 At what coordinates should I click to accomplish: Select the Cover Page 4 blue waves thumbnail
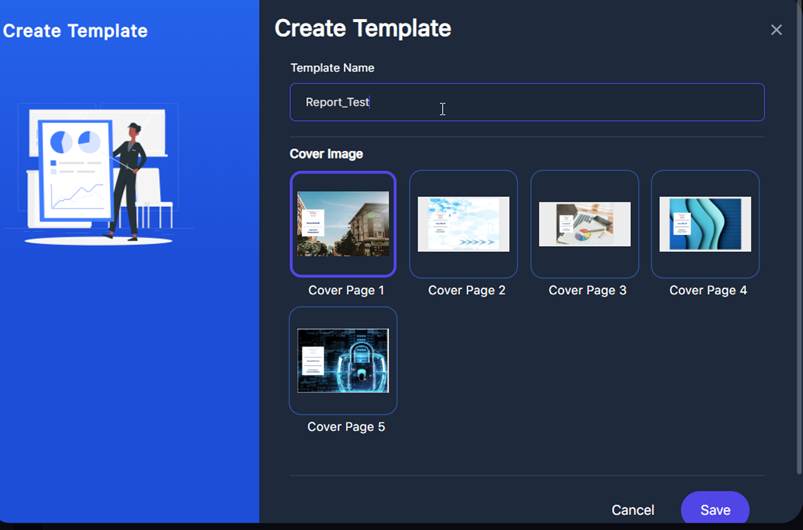pos(705,224)
